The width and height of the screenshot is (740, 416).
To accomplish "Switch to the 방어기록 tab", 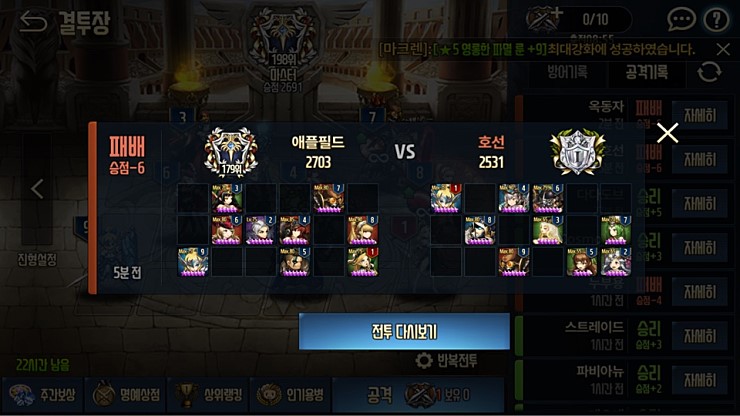I will pyautogui.click(x=567, y=72).
